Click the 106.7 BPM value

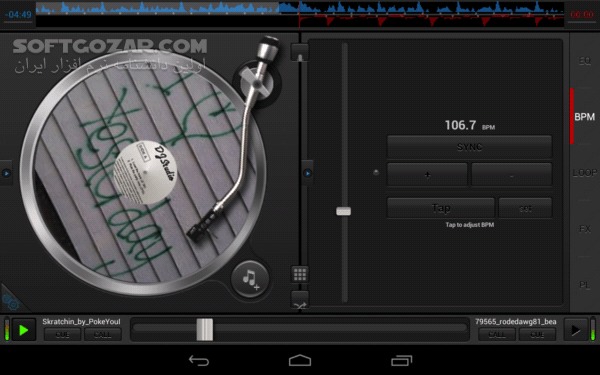tap(460, 125)
